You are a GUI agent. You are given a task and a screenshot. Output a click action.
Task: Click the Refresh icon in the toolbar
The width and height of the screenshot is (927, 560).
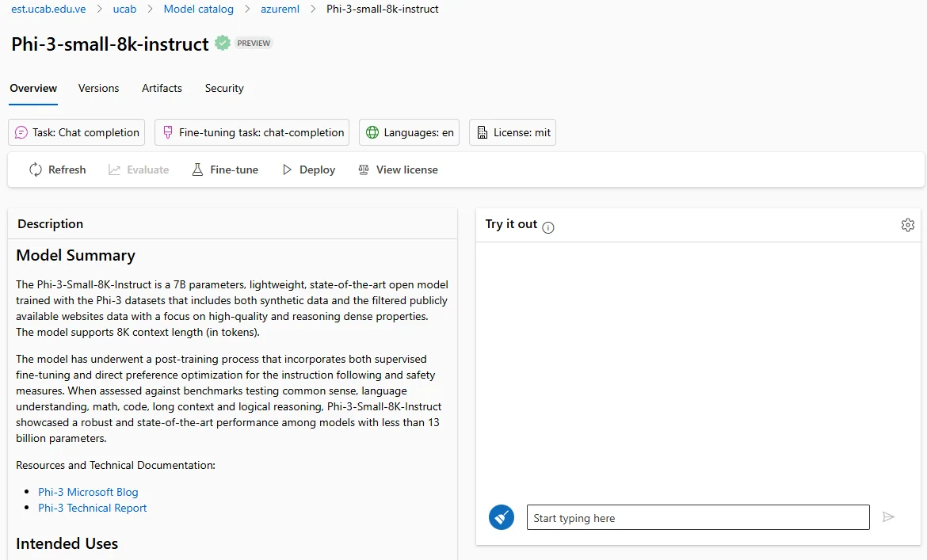[35, 169]
